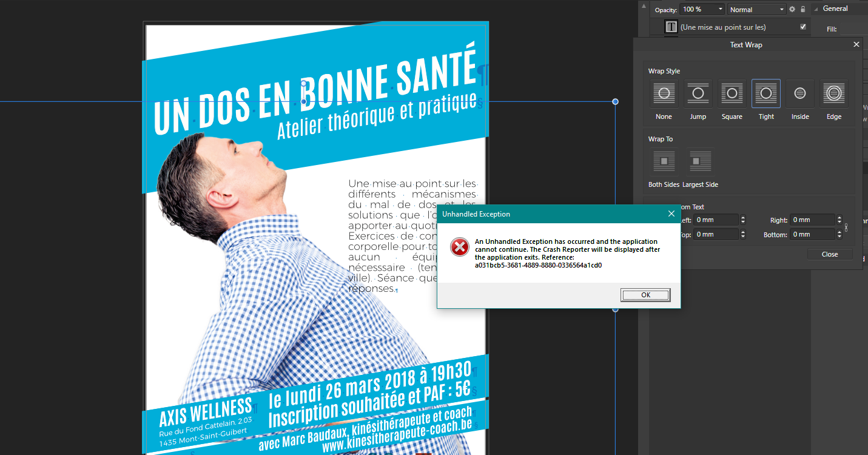The width and height of the screenshot is (868, 455).
Task: Adjust the Bottom distance stepper arrows
Action: (839, 234)
